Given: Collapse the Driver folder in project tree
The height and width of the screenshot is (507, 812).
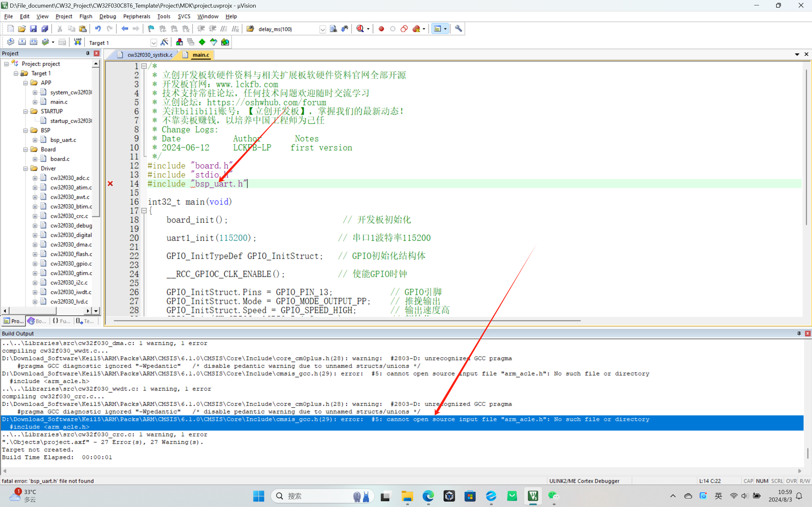Looking at the screenshot, I should (25, 169).
